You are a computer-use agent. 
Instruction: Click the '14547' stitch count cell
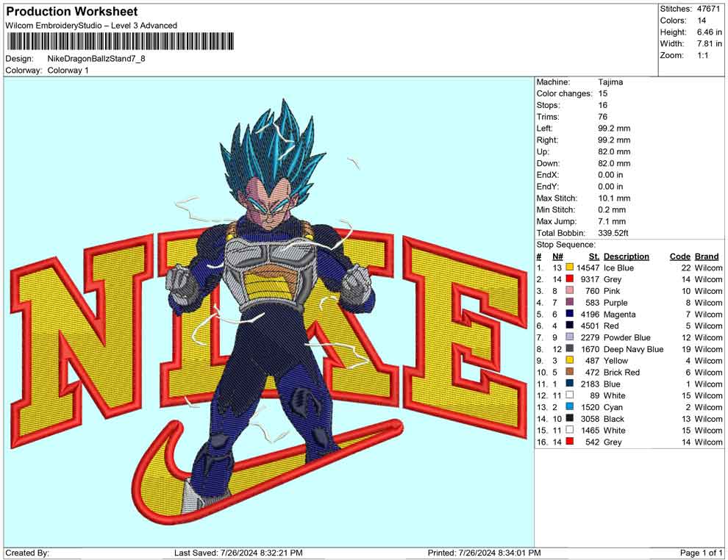pyautogui.click(x=588, y=268)
